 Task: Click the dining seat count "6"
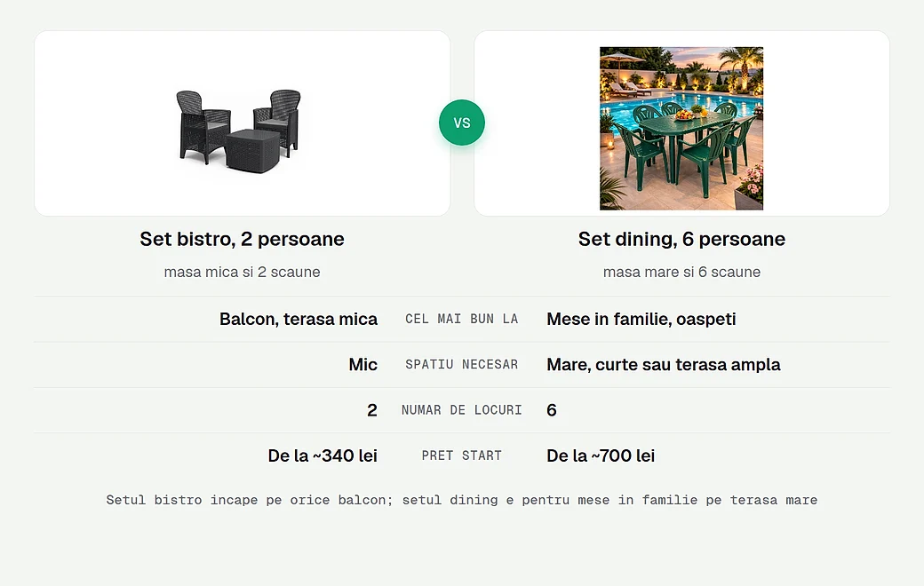point(552,410)
